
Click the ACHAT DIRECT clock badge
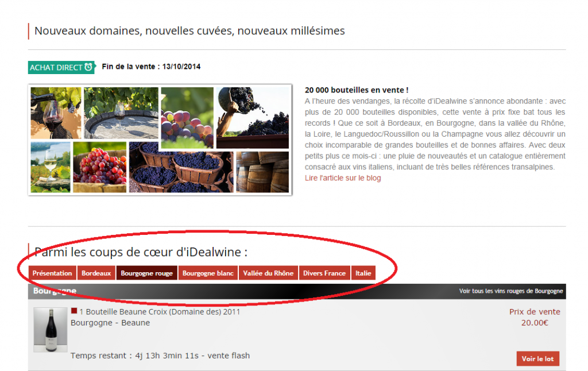[61, 67]
